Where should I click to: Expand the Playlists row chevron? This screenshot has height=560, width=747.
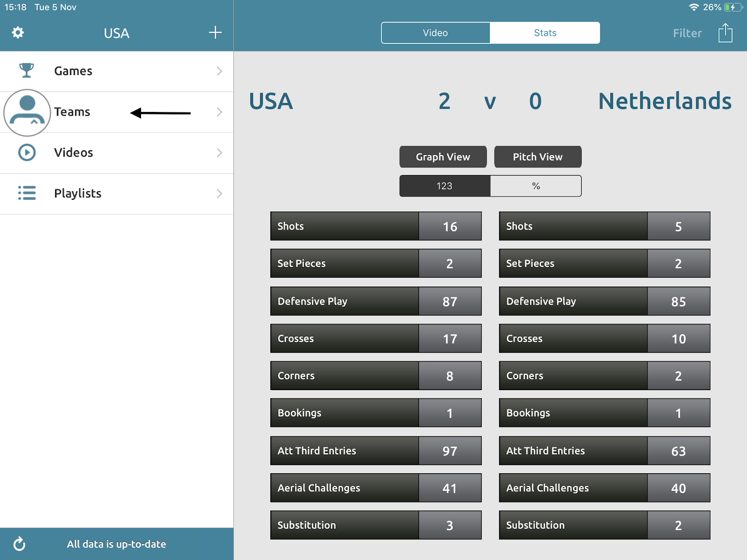click(x=219, y=193)
